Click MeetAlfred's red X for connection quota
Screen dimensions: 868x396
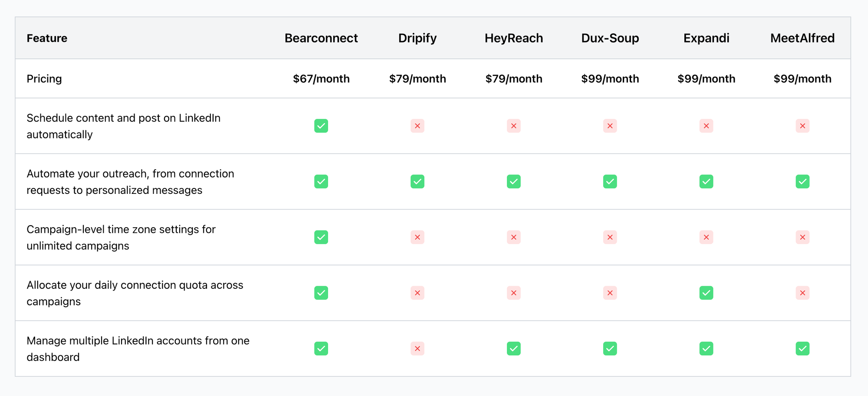coord(802,293)
